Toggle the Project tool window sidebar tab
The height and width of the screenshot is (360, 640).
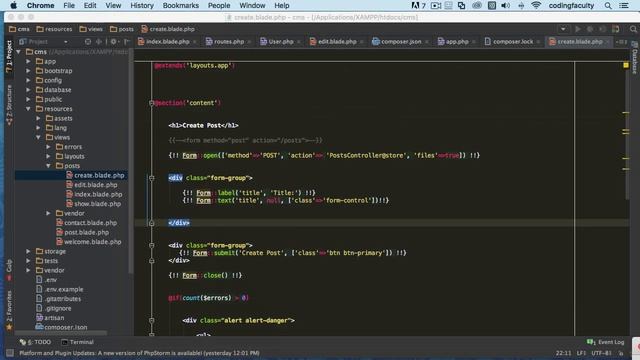9,56
